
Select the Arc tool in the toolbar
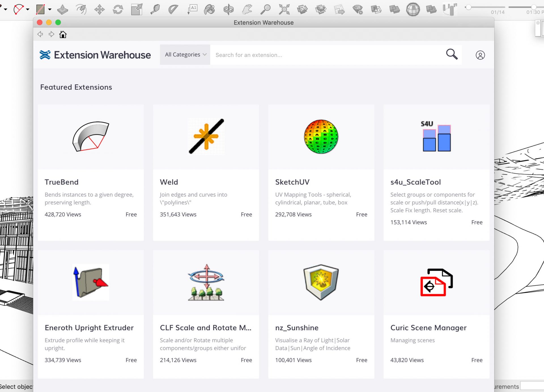point(19,9)
